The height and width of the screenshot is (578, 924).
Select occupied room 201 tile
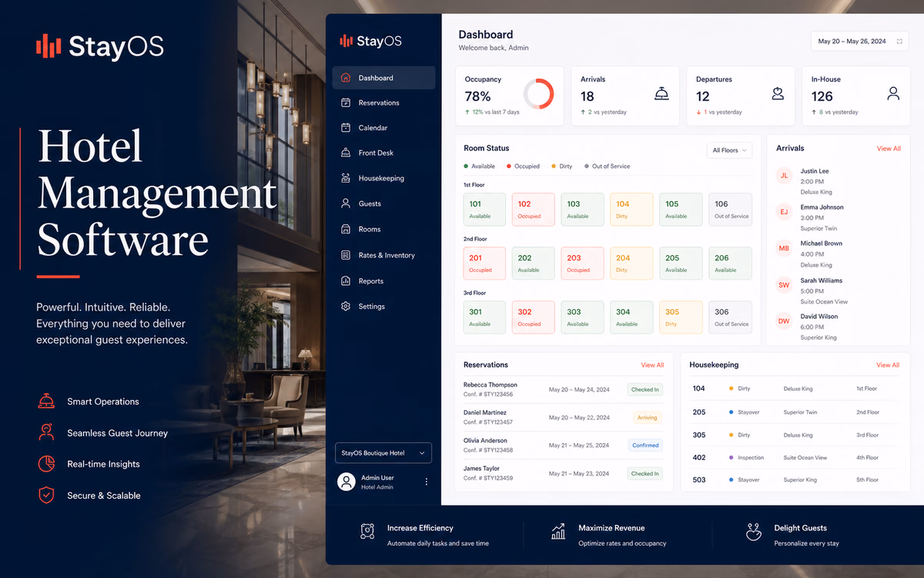(x=484, y=264)
